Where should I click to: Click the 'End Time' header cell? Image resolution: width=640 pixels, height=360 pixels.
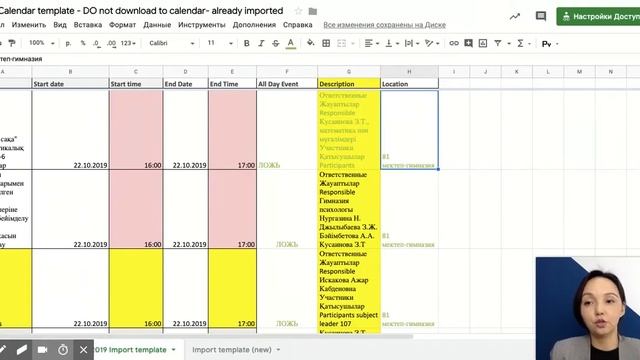(x=232, y=84)
